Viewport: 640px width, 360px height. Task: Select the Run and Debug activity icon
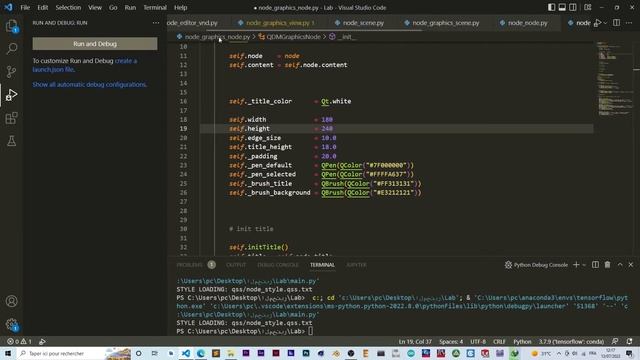[11, 95]
